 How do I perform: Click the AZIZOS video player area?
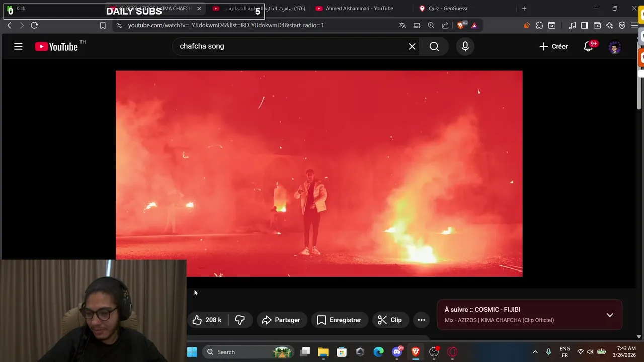pos(319,173)
